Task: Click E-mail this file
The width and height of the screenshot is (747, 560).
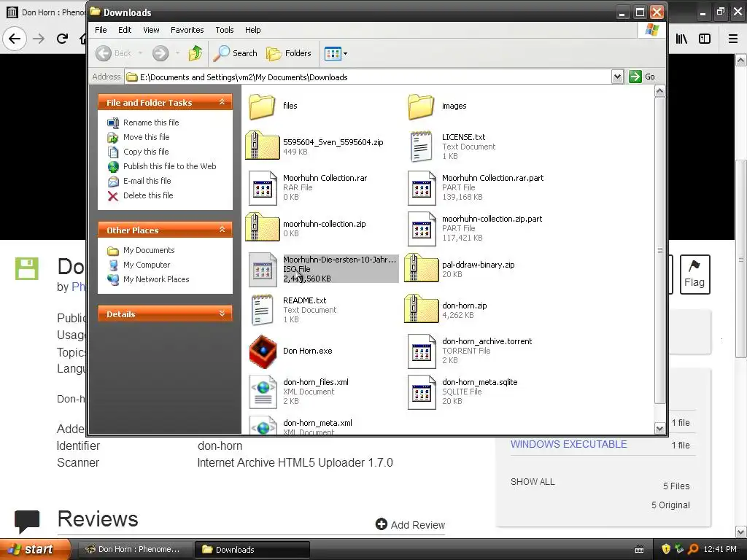Action: pyautogui.click(x=147, y=181)
